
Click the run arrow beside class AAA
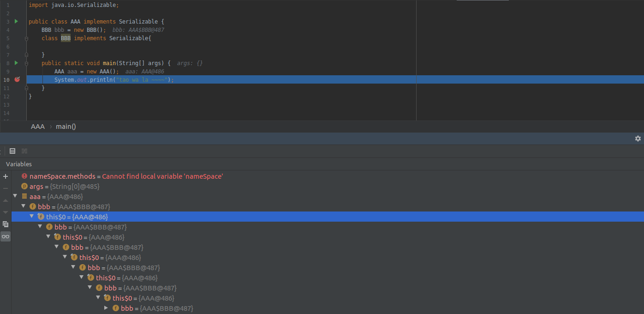click(16, 21)
